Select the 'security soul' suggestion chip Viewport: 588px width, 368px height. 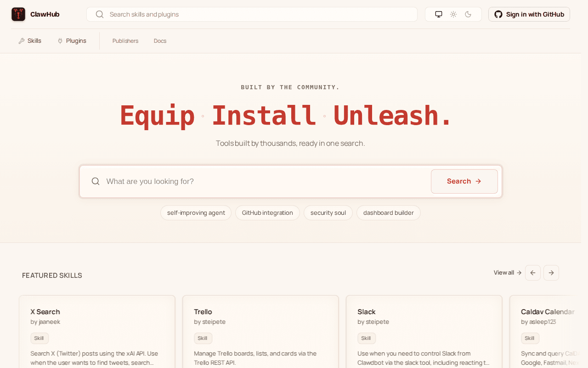tap(328, 213)
